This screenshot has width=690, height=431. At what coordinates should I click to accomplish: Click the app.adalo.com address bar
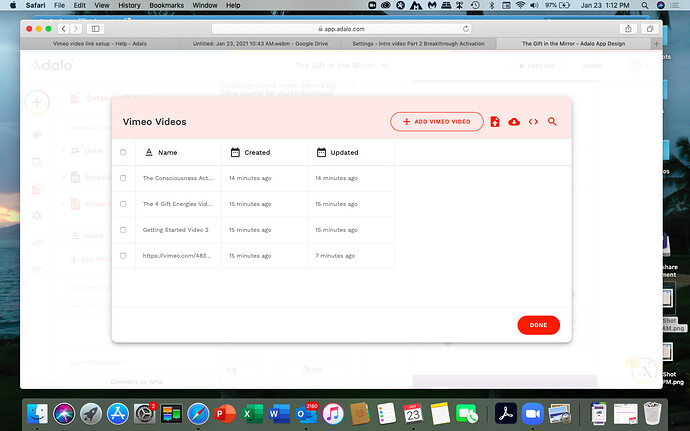point(341,29)
